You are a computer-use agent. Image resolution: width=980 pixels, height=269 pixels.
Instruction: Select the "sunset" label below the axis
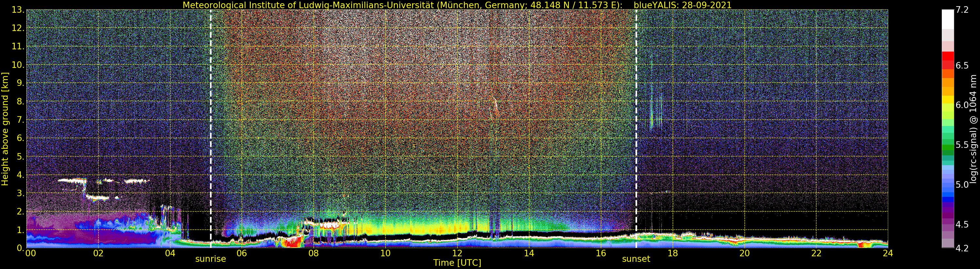pyautogui.click(x=636, y=259)
